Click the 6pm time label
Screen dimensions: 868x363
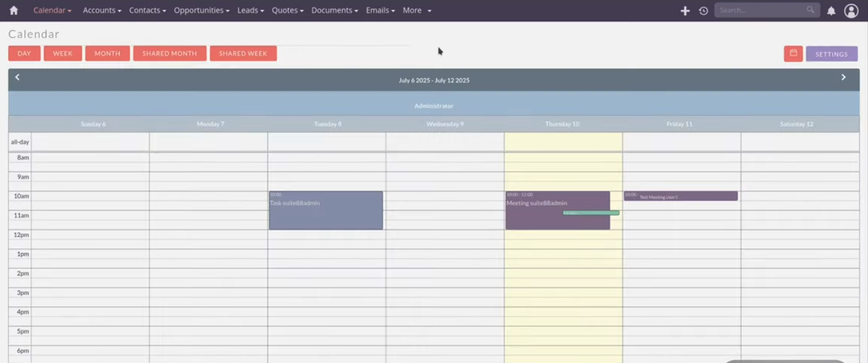23,350
